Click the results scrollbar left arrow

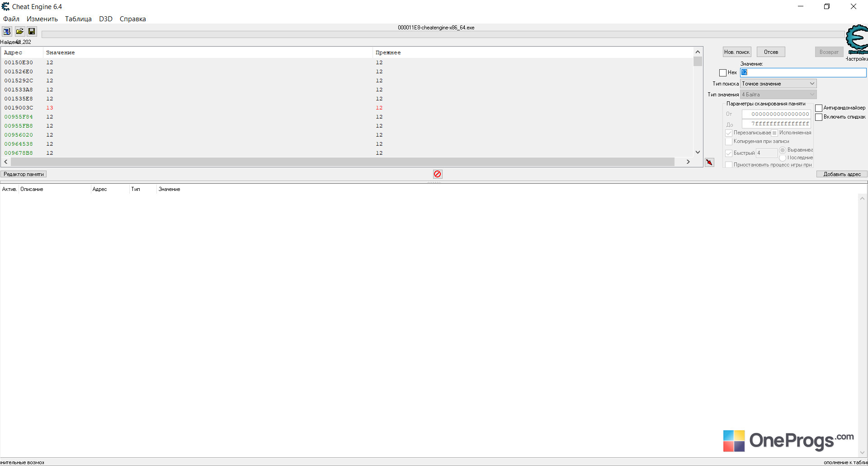pyautogui.click(x=6, y=162)
